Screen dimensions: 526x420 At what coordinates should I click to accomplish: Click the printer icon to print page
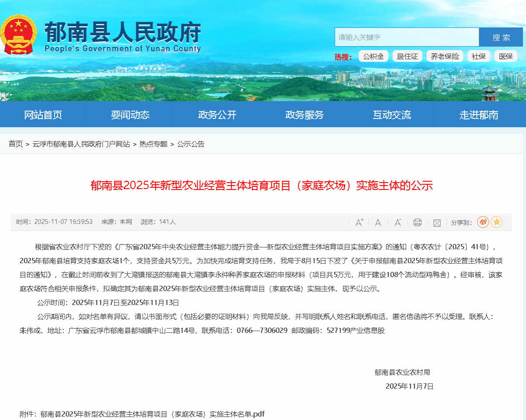click(417, 222)
